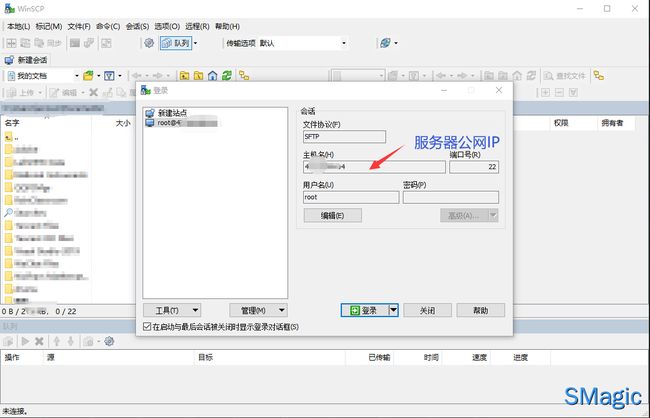Click the 编辑(E) button in login dialog
The image size is (650, 418).
332,216
